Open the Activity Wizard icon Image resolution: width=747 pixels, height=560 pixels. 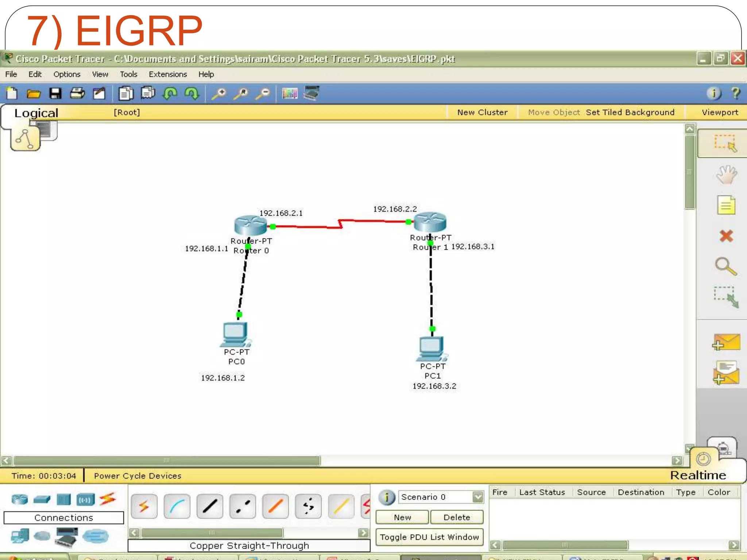[99, 94]
